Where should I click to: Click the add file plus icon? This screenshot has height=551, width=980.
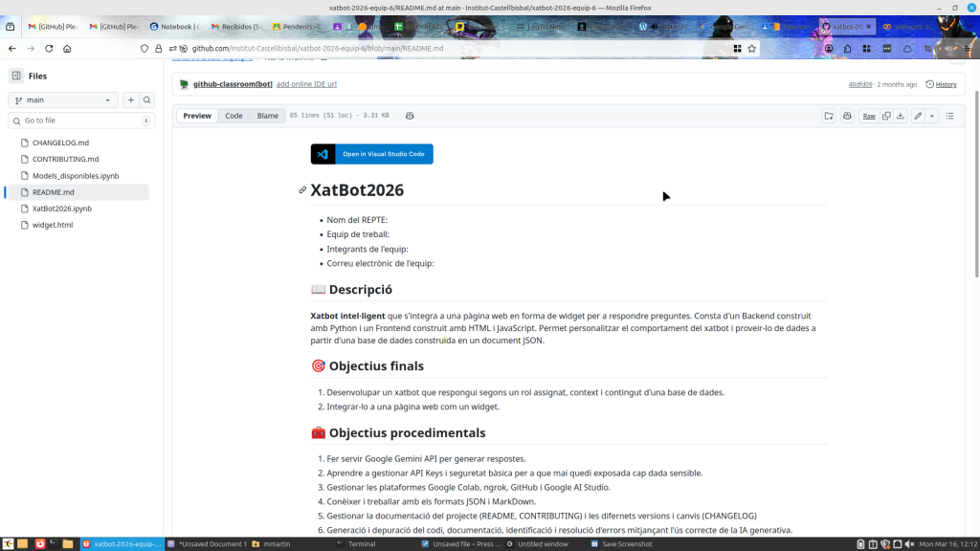(130, 99)
